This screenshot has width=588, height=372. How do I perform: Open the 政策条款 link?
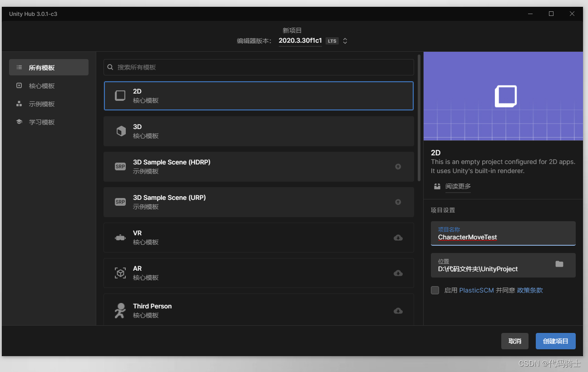(530, 290)
